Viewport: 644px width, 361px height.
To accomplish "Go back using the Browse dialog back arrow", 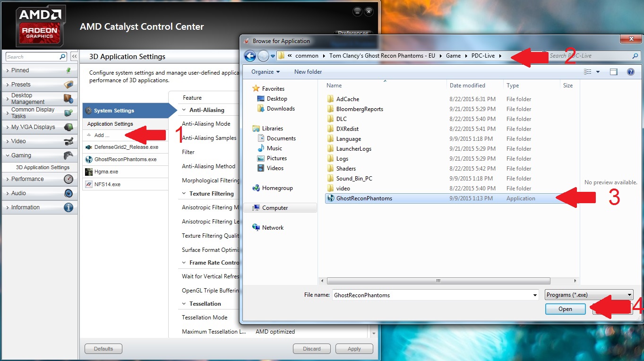I will [250, 56].
